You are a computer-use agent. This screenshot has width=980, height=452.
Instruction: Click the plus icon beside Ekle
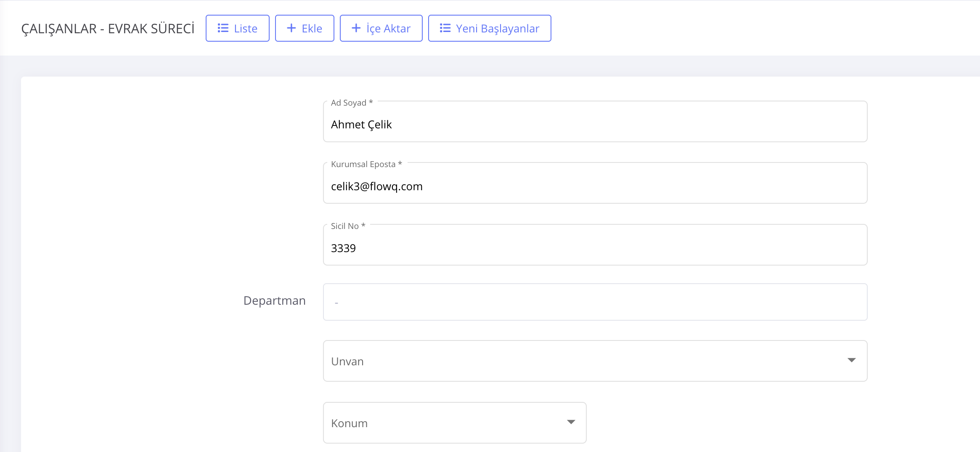291,28
